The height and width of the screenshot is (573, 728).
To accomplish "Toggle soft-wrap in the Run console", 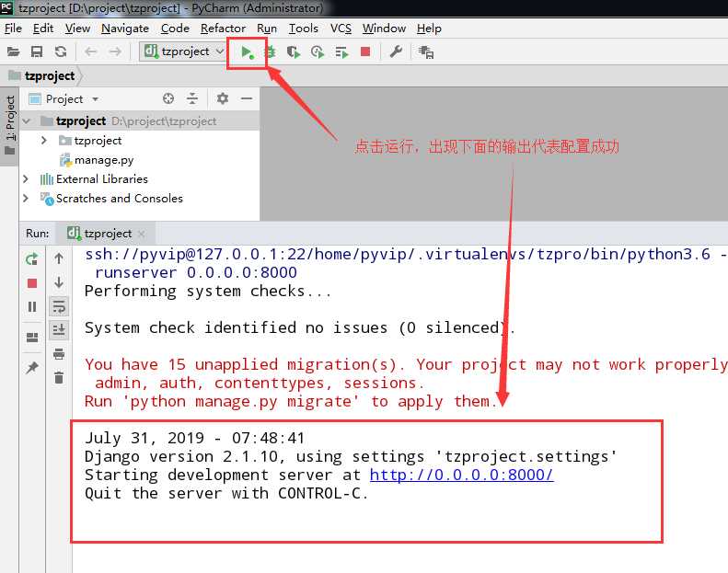I will (x=59, y=306).
